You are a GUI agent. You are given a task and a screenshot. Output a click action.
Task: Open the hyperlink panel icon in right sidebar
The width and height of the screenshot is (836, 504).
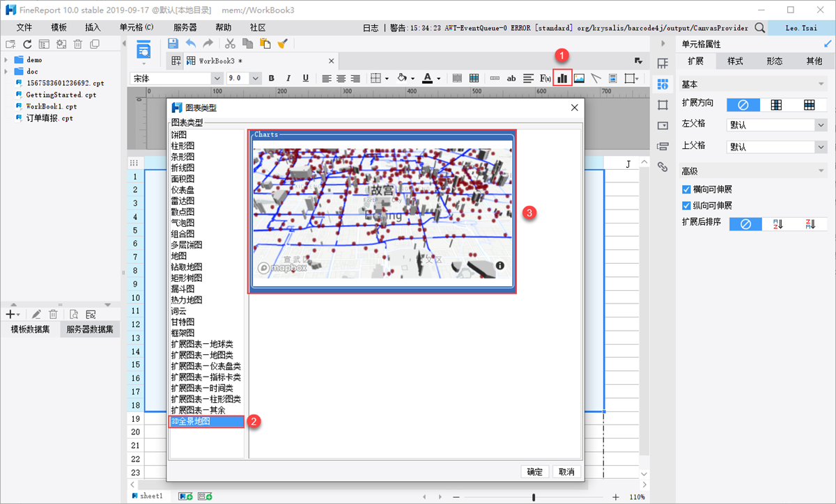tap(663, 167)
